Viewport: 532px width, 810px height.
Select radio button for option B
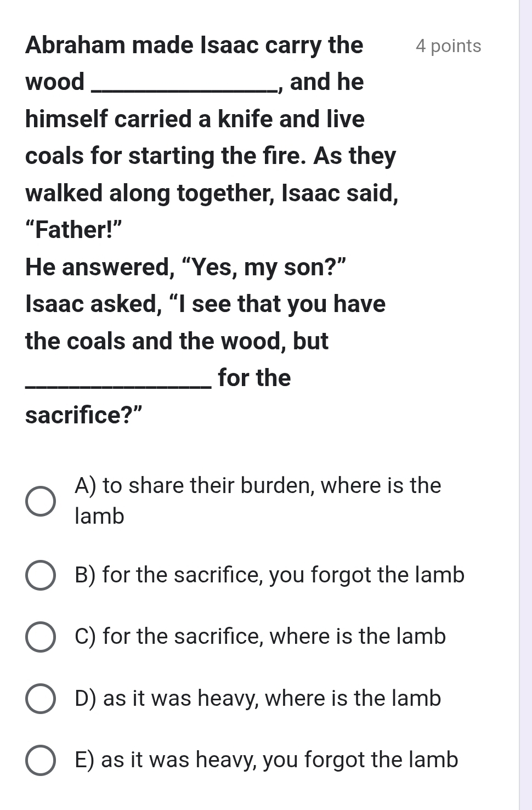(41, 575)
